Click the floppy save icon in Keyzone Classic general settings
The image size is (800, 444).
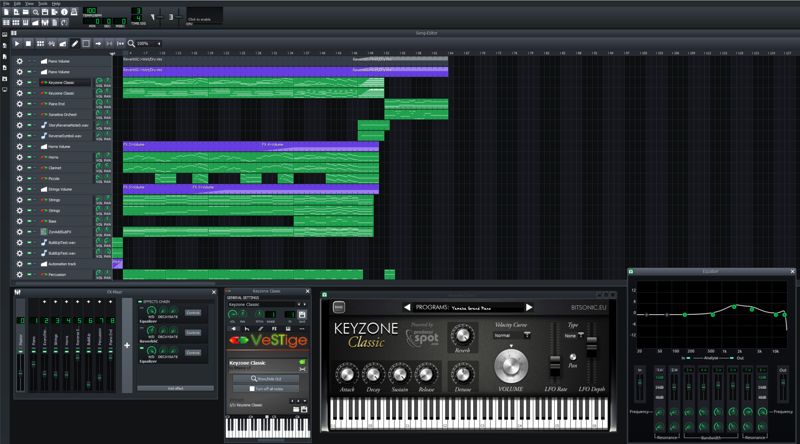coord(302,314)
